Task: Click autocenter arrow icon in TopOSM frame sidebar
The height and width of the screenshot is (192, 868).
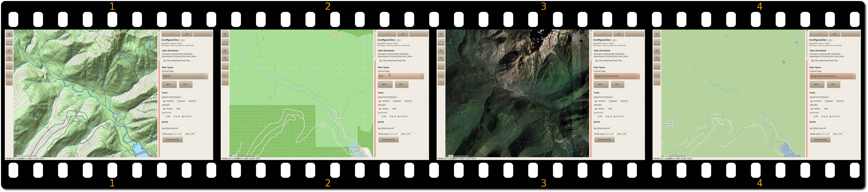Action: pos(9,67)
